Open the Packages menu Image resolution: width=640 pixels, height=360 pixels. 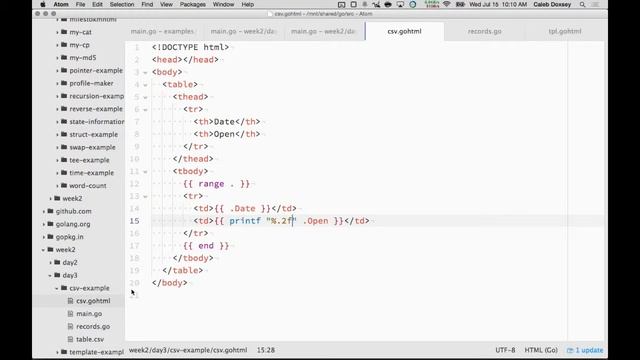pos(193,4)
